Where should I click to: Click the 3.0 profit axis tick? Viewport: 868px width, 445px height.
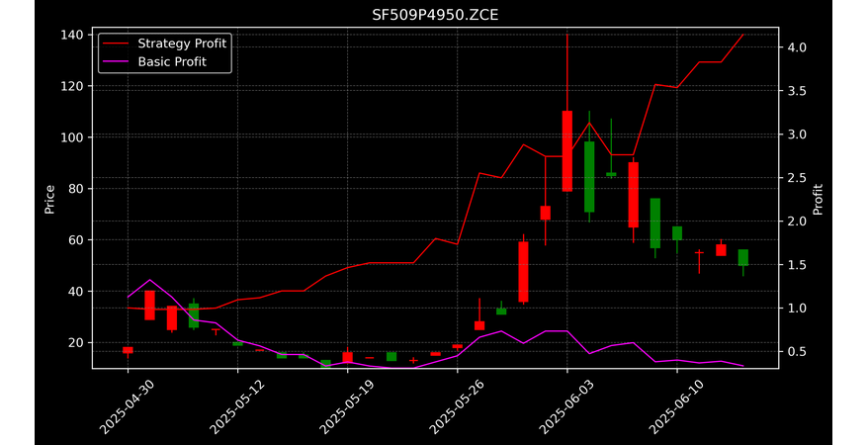coord(797,134)
